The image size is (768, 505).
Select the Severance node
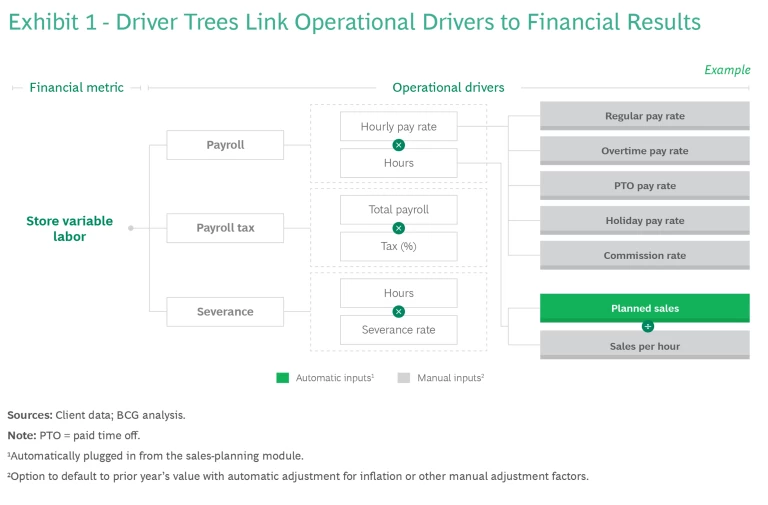point(225,311)
